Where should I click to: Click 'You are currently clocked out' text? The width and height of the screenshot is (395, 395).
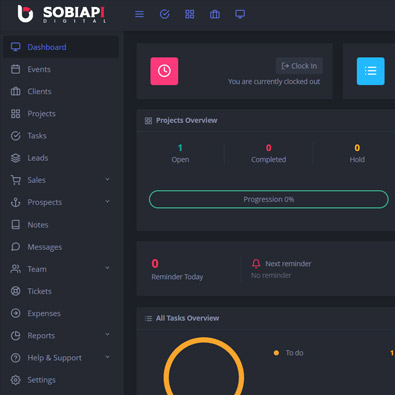point(274,82)
